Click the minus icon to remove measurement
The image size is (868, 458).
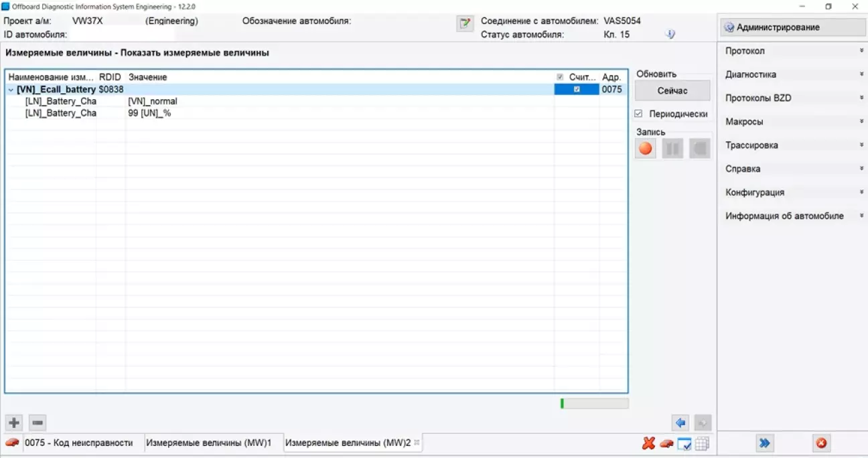pyautogui.click(x=38, y=423)
